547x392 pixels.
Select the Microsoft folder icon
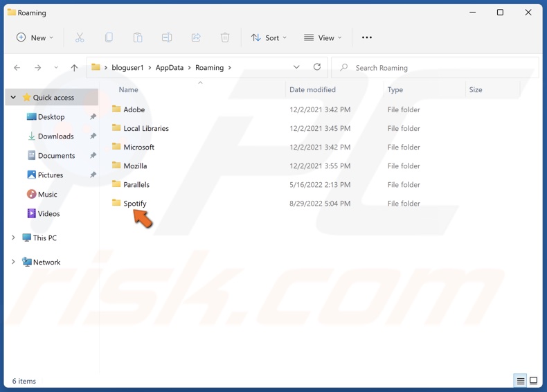point(116,147)
